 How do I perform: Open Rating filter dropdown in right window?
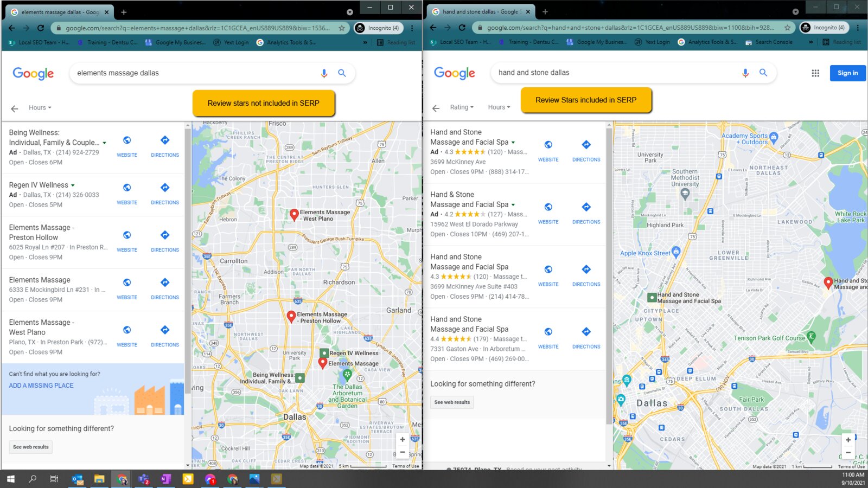tap(462, 107)
